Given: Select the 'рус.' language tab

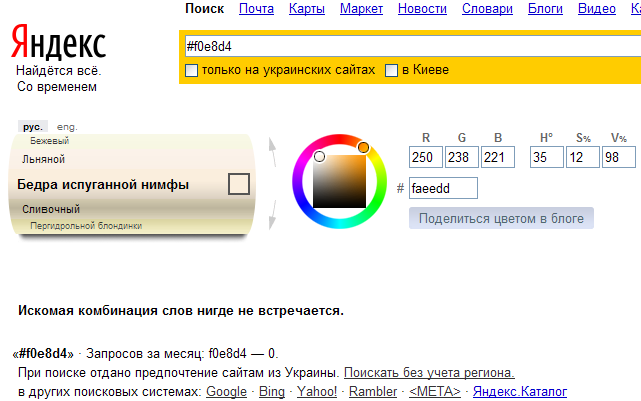Looking at the screenshot, I should click(33, 127).
